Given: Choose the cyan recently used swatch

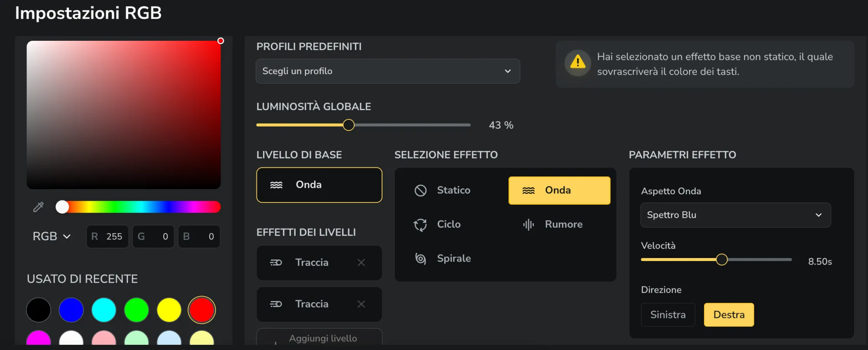Looking at the screenshot, I should tap(104, 310).
